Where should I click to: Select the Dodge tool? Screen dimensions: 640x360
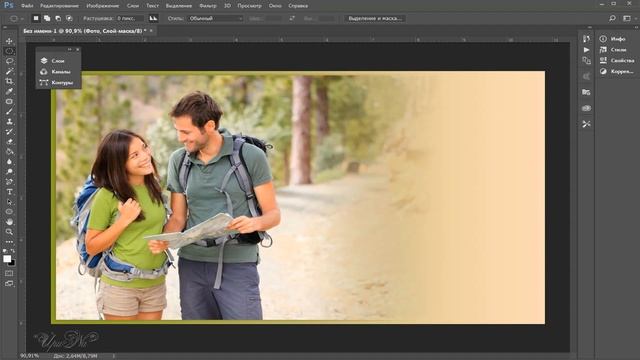(x=9, y=171)
